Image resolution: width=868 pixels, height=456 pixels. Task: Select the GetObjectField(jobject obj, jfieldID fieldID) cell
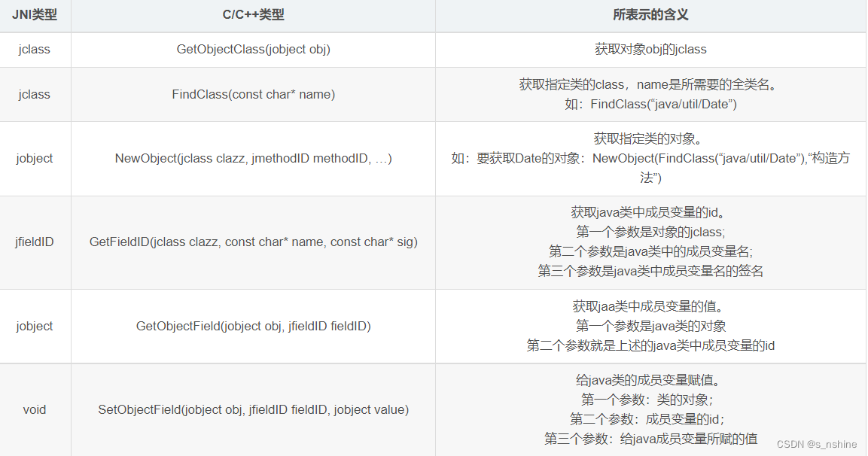[x=252, y=326]
